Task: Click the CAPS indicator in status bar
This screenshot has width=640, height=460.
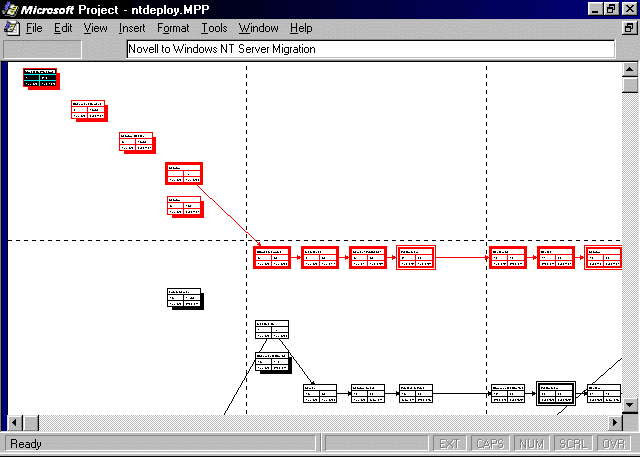Action: tap(489, 443)
